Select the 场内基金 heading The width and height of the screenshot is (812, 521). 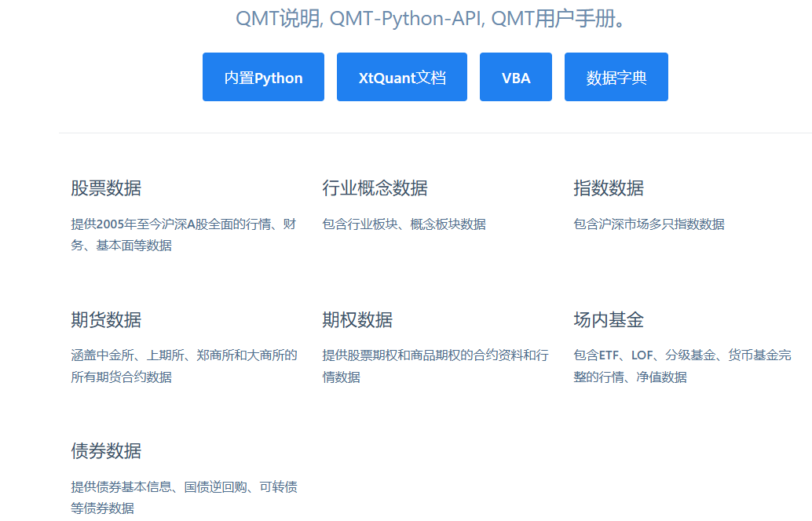tap(609, 319)
